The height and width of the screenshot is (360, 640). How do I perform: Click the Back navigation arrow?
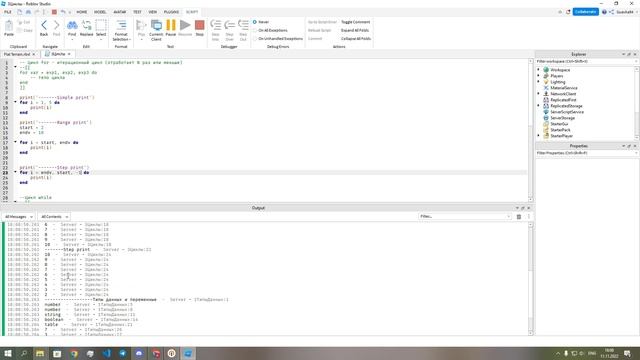pyautogui.click(x=44, y=25)
